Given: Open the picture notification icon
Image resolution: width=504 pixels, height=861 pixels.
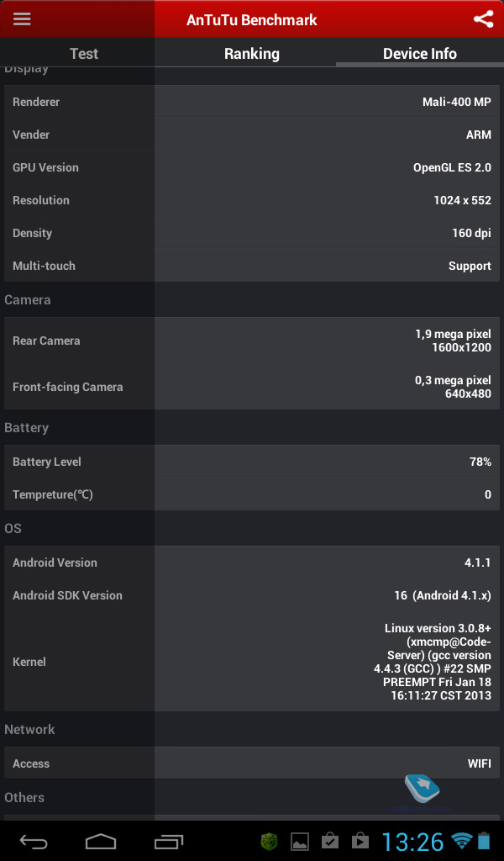Looking at the screenshot, I should coord(299,841).
